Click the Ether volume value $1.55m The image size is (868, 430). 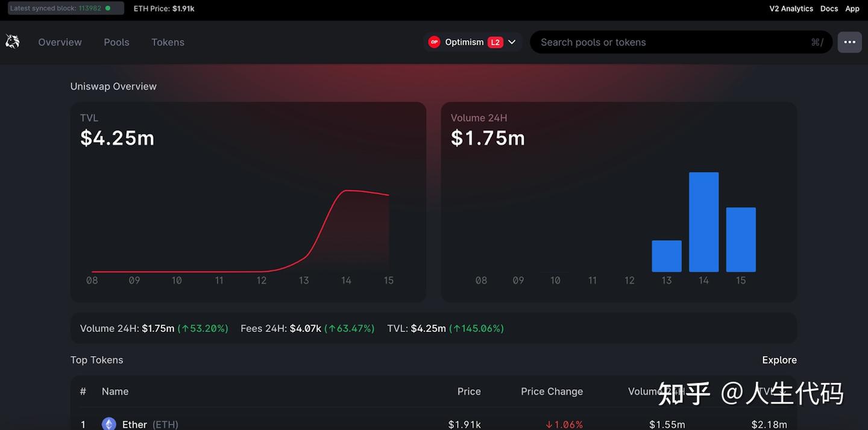[x=667, y=425]
